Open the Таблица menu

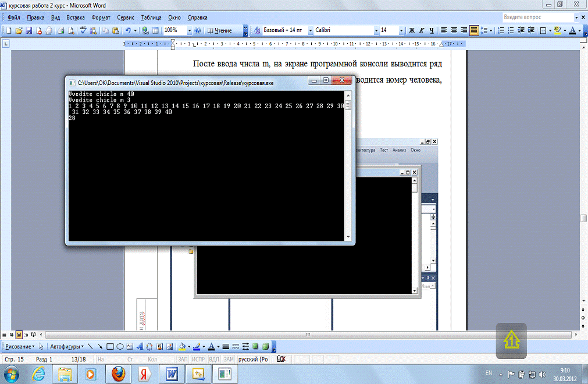[x=152, y=17]
